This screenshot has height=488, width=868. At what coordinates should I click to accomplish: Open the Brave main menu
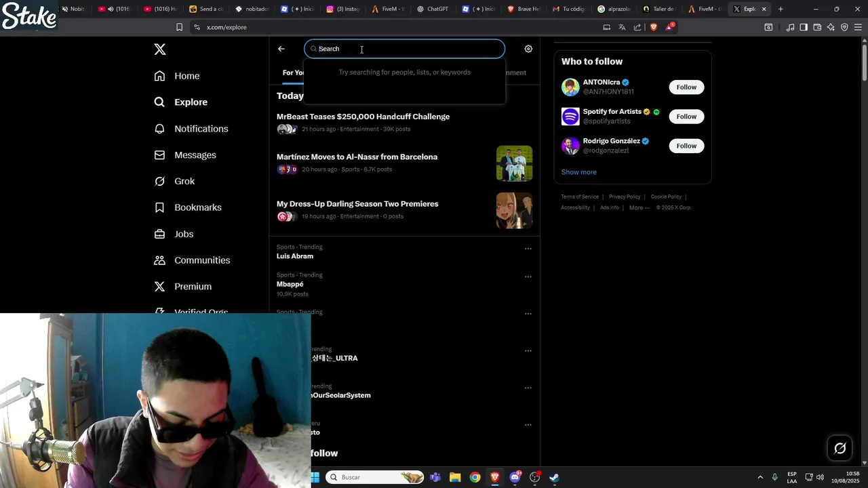[x=858, y=27]
